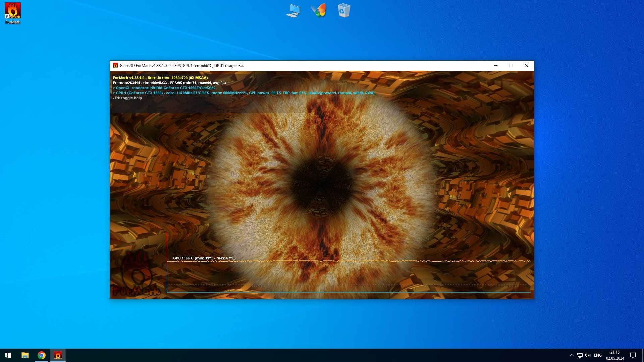The width and height of the screenshot is (644, 362).
Task: Click the 'FurMark v1.38.1.0 - Burn-in test' line
Action: pos(160,78)
